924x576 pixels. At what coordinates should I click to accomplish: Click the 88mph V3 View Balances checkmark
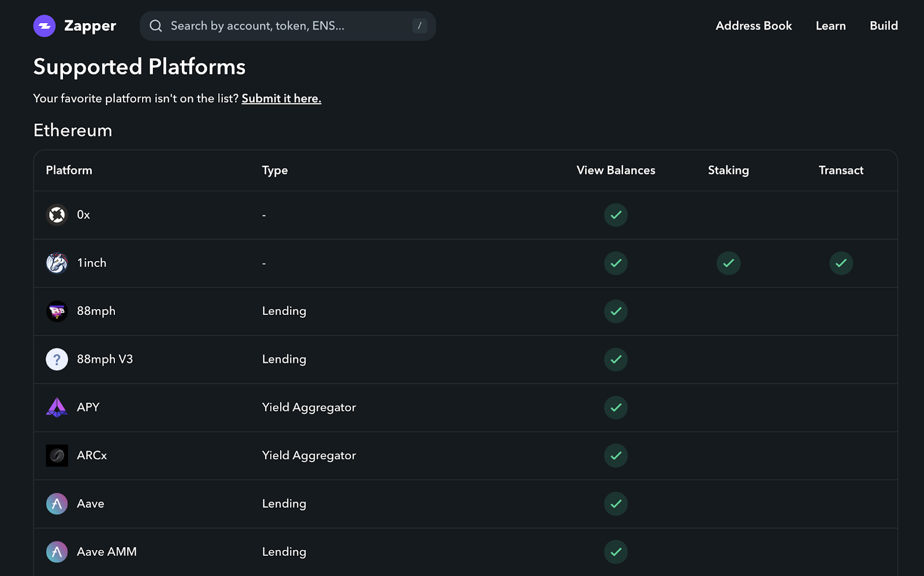pos(616,359)
